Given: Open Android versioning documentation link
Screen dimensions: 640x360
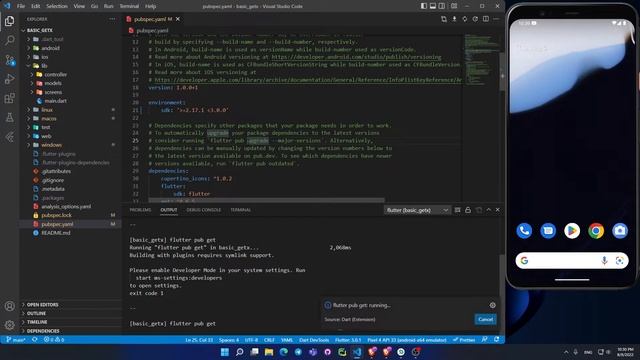Looking at the screenshot, I should 356,57.
